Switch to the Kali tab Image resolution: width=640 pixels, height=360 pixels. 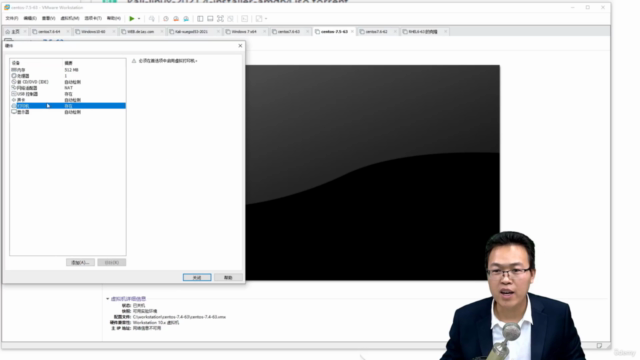(x=191, y=31)
